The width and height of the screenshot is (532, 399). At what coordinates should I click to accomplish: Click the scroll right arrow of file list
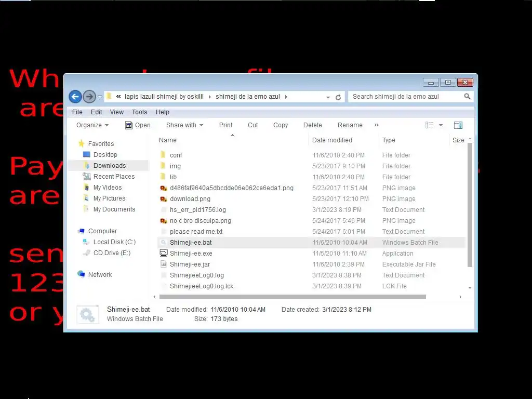pos(460,297)
